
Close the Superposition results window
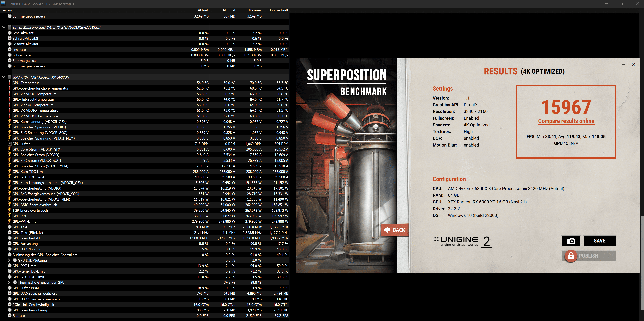point(633,65)
